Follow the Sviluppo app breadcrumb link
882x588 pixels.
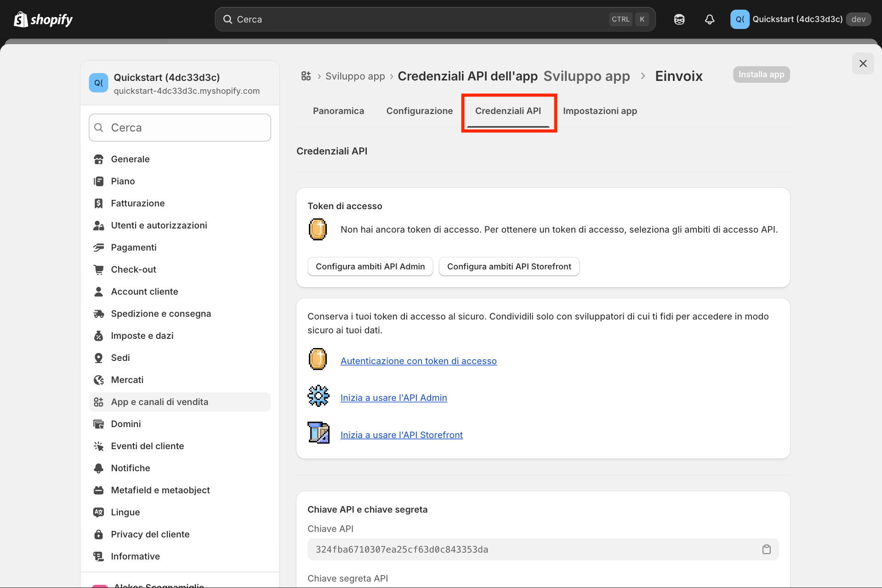355,76
